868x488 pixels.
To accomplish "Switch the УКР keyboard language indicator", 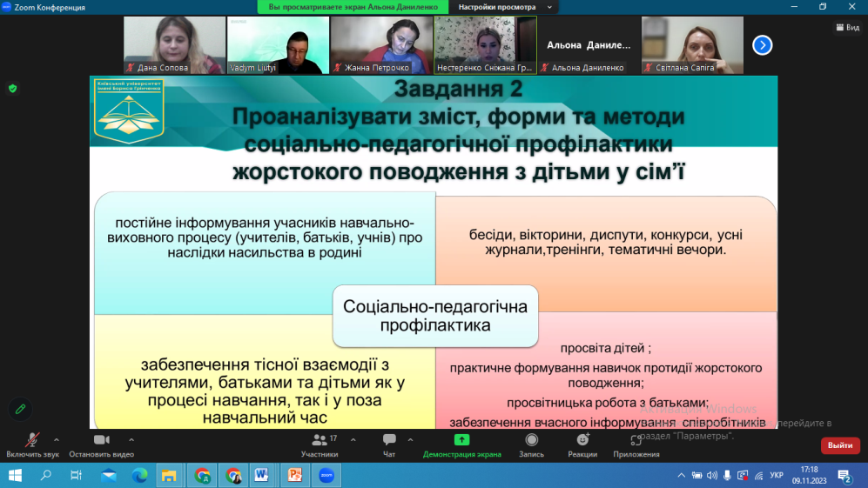I will click(777, 476).
